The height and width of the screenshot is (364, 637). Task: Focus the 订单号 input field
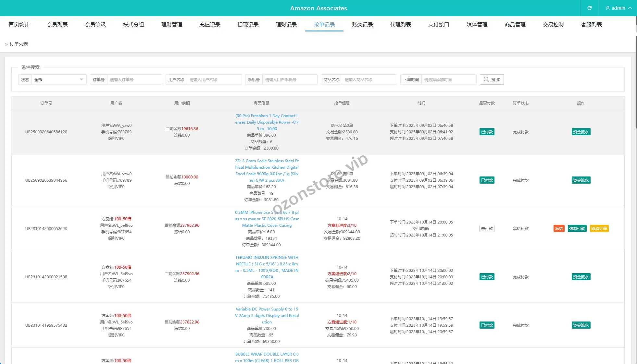(x=134, y=79)
